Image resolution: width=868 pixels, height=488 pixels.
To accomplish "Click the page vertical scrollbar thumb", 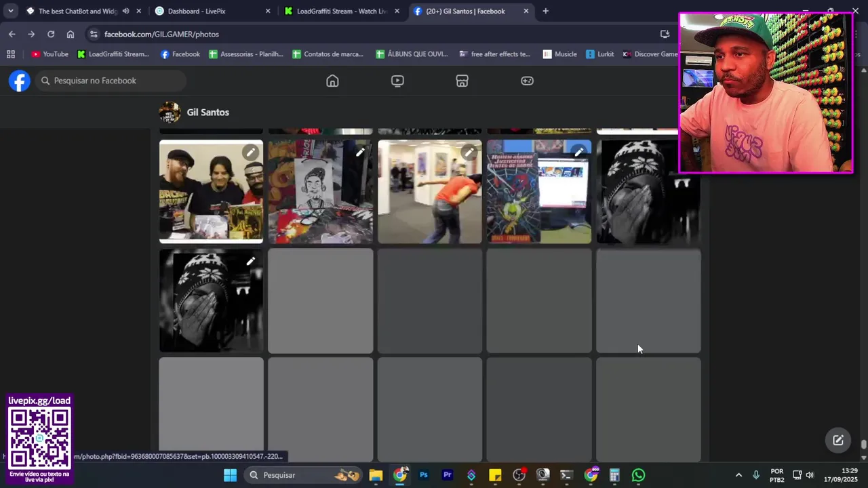I will [863, 445].
